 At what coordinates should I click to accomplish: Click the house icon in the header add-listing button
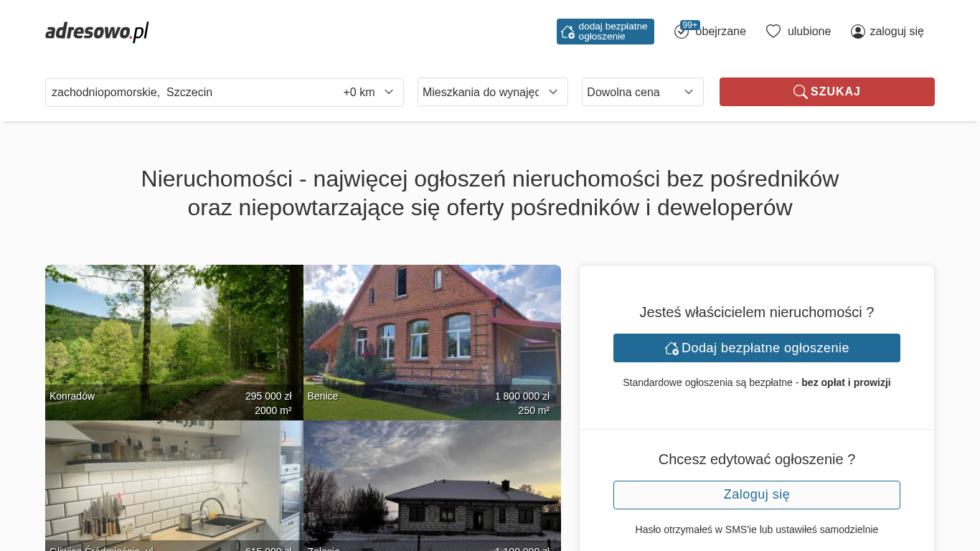[x=567, y=32]
